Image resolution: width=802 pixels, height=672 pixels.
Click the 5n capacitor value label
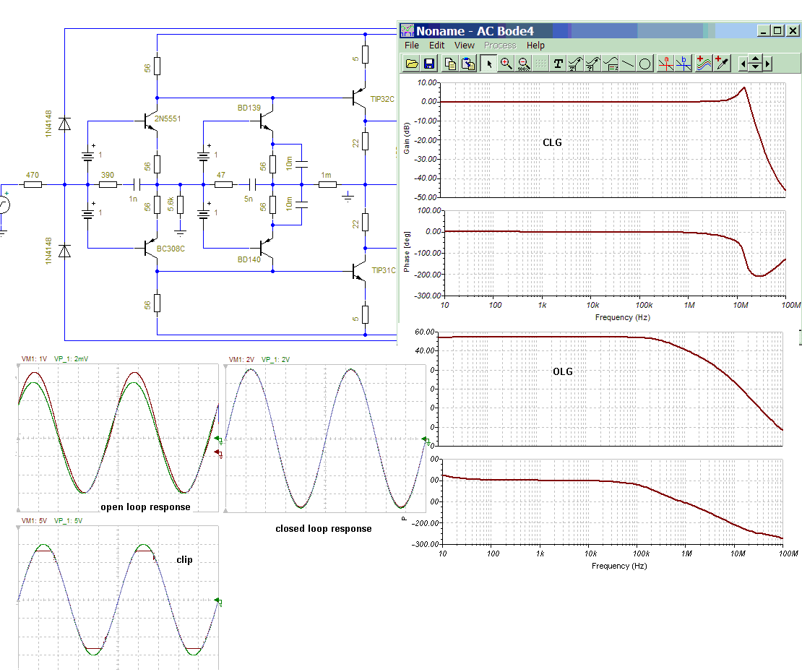pos(248,199)
